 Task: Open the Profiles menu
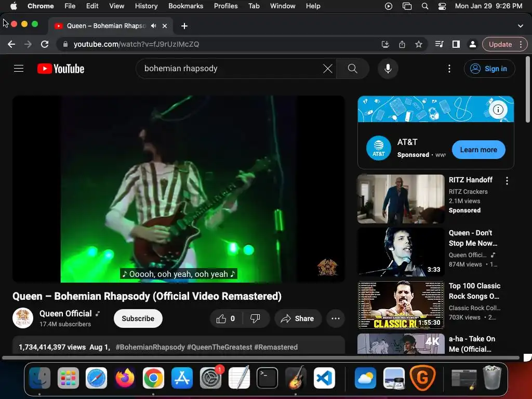(225, 6)
